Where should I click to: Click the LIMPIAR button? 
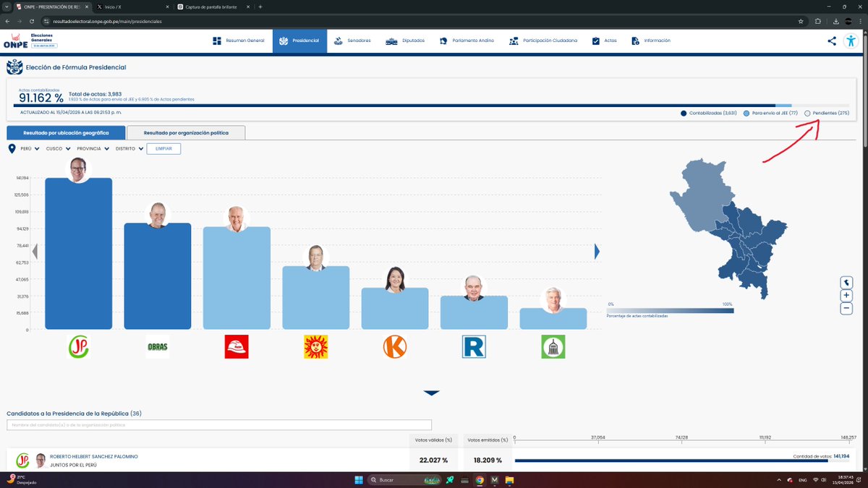[x=163, y=148]
